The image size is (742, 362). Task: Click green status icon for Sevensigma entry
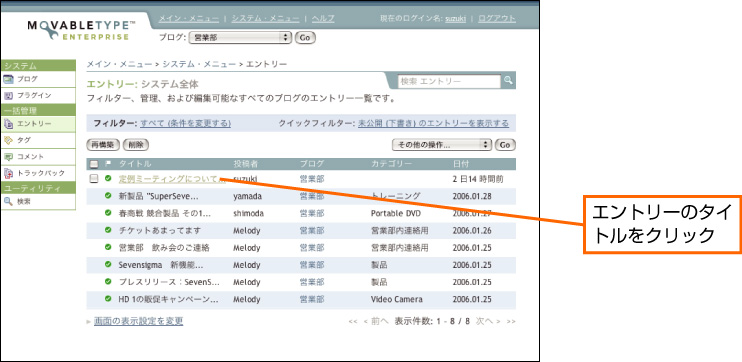(108, 265)
